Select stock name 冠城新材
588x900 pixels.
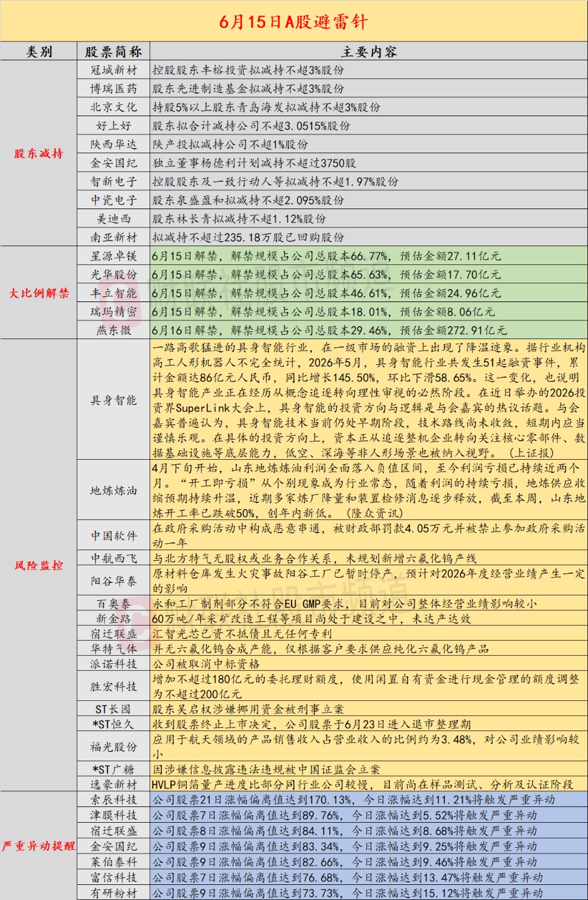(114, 70)
